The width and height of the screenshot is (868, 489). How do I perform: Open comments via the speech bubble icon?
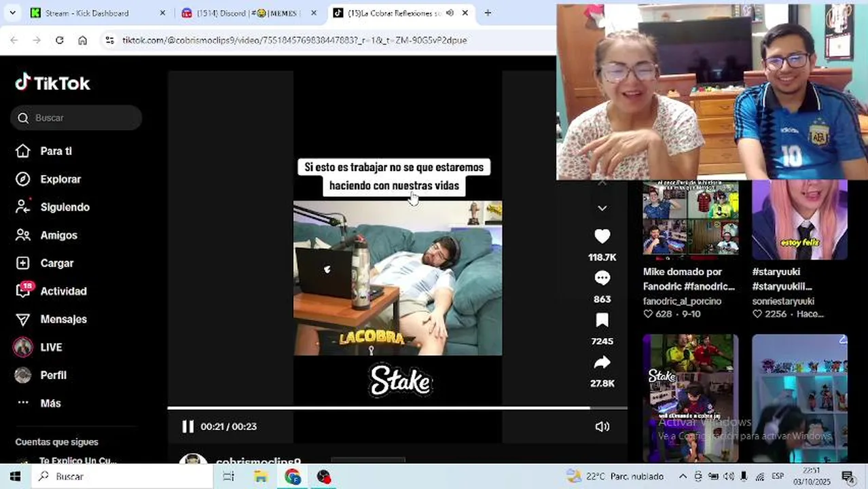pos(602,278)
